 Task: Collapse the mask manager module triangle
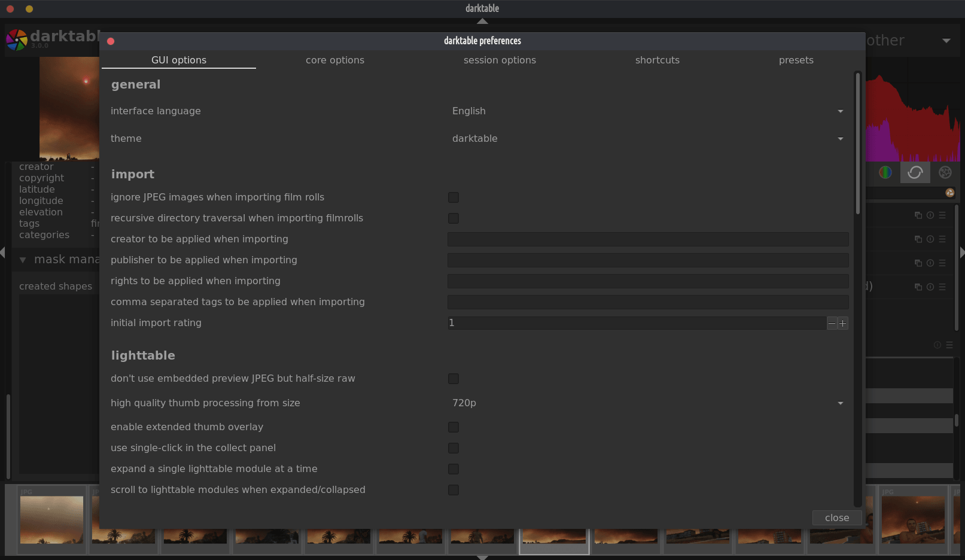click(23, 260)
